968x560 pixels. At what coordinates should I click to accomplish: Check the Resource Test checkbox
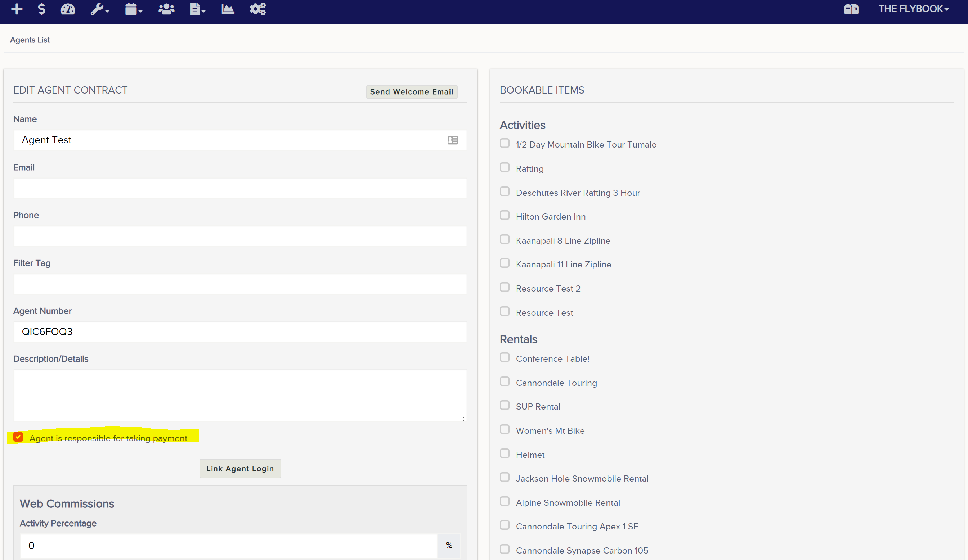coord(505,311)
